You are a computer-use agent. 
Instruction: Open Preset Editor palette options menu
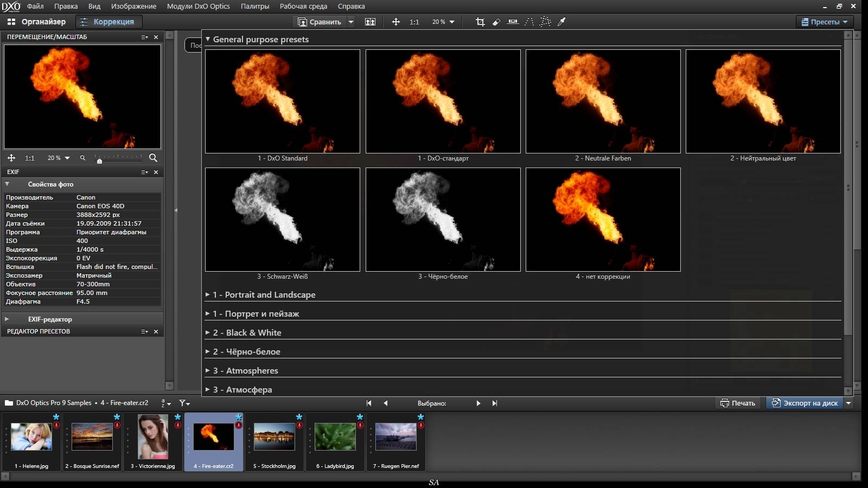point(144,331)
